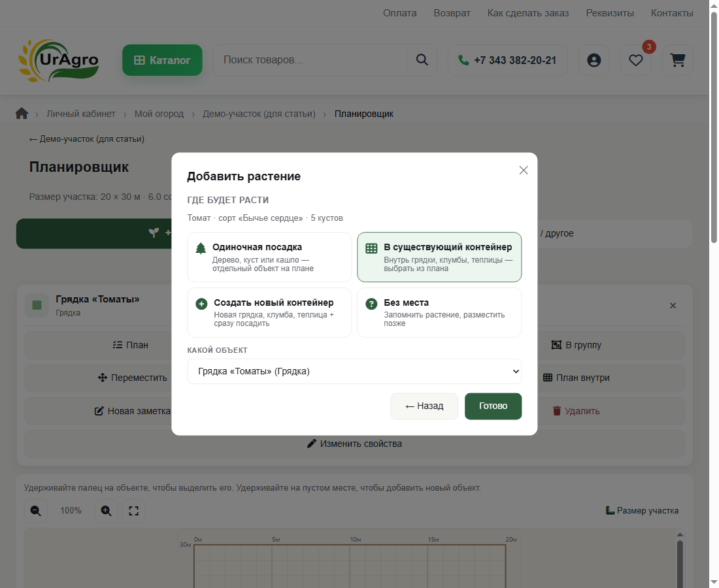
Task: Select В существующий контейнер option
Action: tap(439, 257)
